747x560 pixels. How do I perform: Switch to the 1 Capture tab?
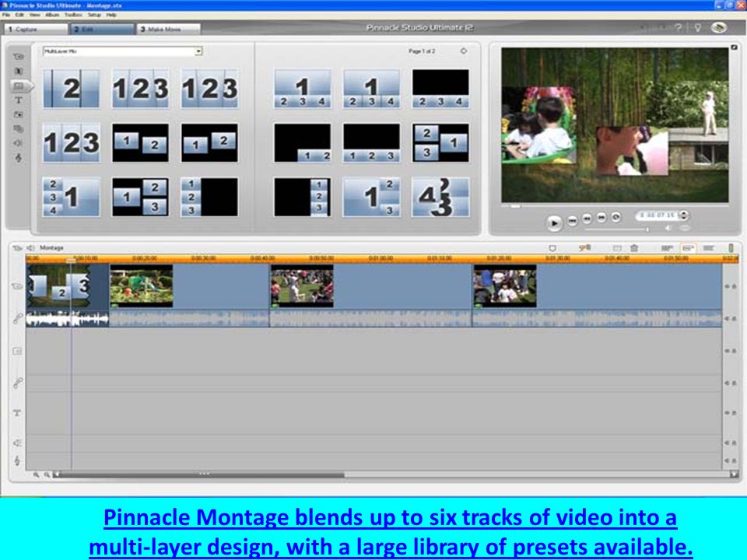tap(36, 29)
